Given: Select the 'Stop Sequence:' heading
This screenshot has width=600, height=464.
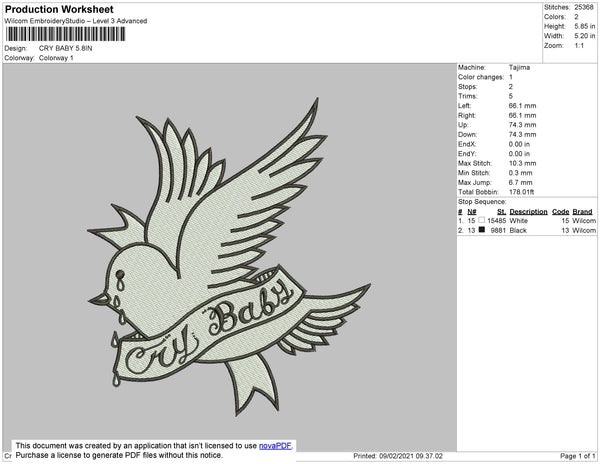Looking at the screenshot, I should tap(482, 202).
